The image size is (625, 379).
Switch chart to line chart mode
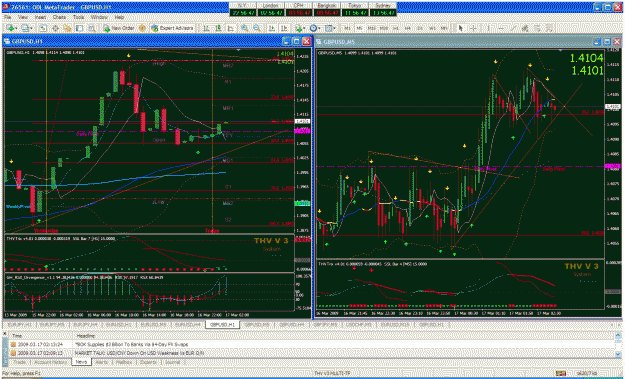pos(230,28)
